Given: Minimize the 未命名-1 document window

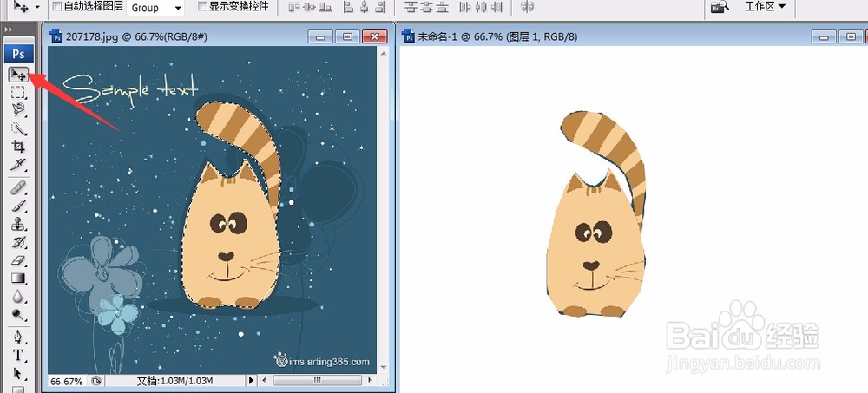Looking at the screenshot, I should click(825, 36).
